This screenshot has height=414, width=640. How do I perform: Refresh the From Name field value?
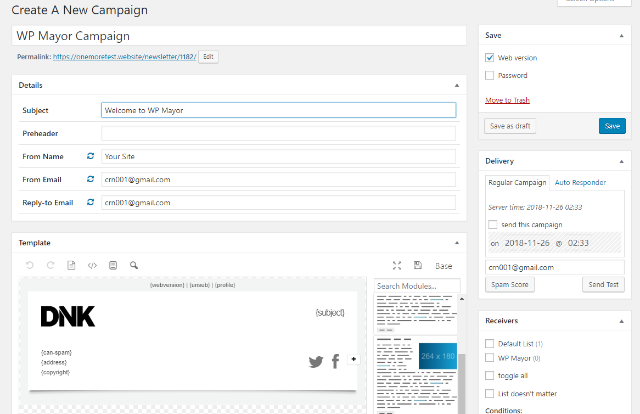[91, 156]
